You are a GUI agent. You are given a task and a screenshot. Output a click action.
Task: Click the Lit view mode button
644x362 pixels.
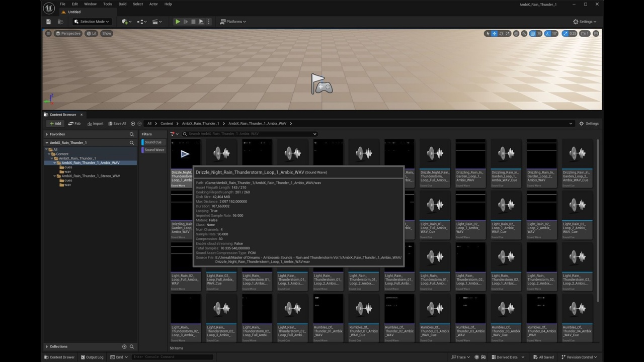(92, 33)
